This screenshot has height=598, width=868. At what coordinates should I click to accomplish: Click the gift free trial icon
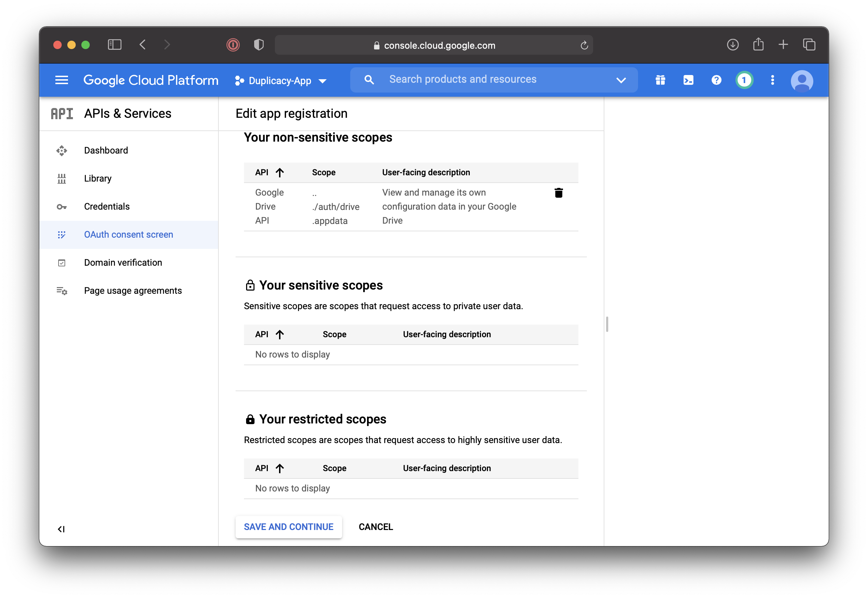(x=660, y=80)
